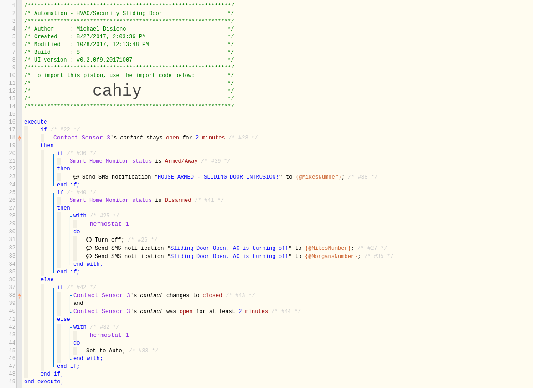Screen dimensions: 537x392
Task: Click Contact Sensor 3 in the stays open condition
Action: point(82,138)
